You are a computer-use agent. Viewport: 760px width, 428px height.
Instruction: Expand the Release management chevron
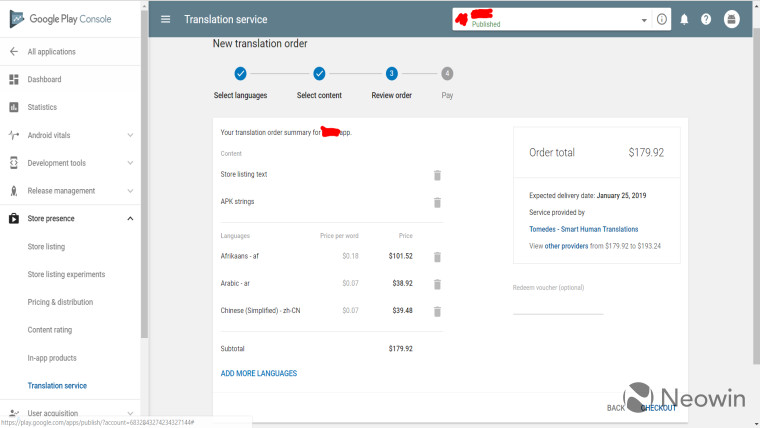(130, 191)
